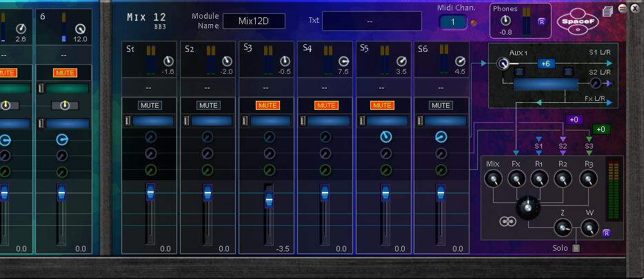Screen dimensions: 644x279
Task: Toggle the stereo link double-circle icon
Action: coord(507,222)
